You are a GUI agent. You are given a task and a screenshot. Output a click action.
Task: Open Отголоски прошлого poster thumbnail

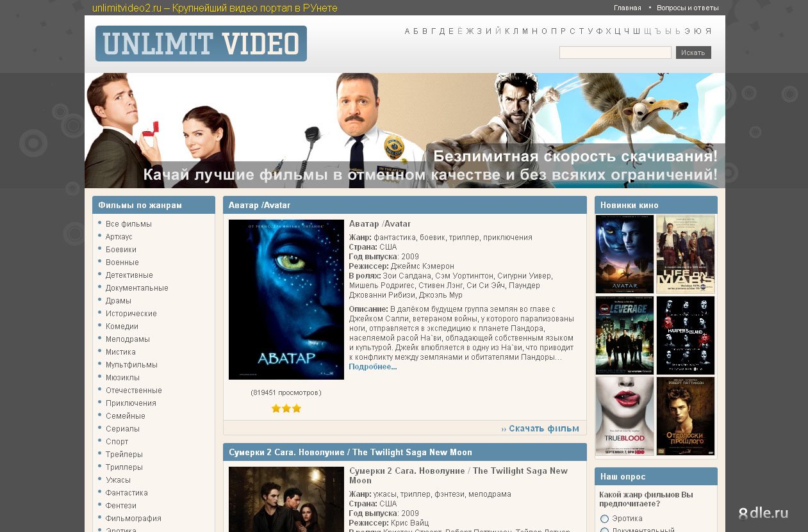[686, 416]
